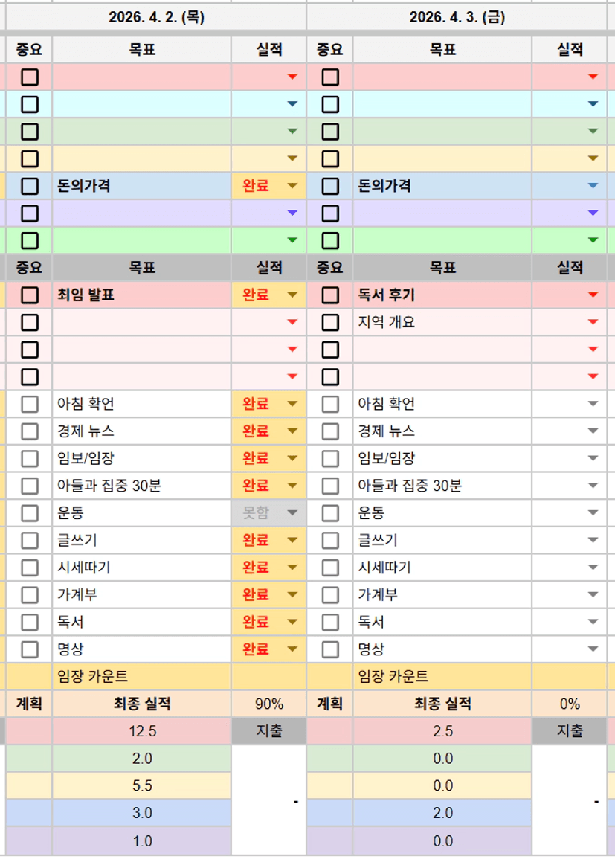The height and width of the screenshot is (868, 615).
Task: Expand the 독서 후기 result dropdown
Action: (593, 295)
